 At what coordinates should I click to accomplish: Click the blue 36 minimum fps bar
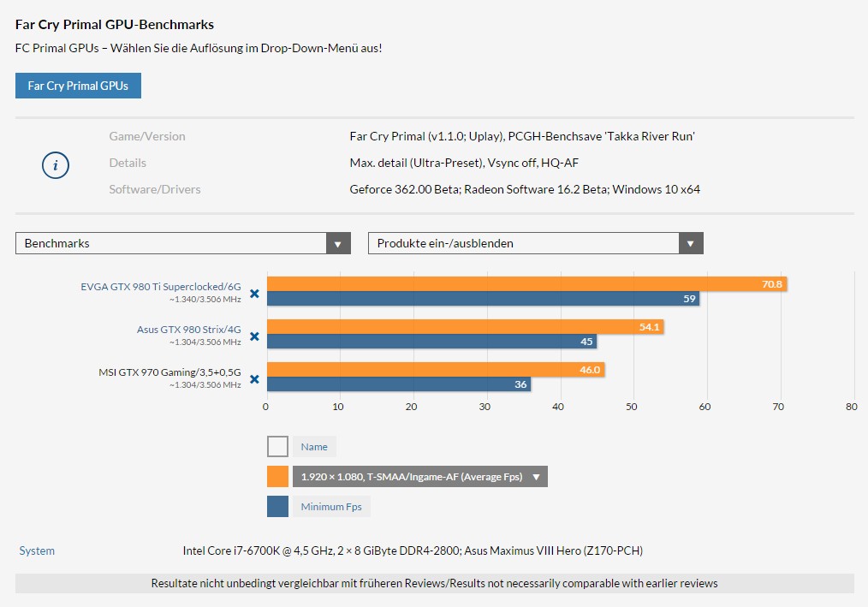pos(399,384)
